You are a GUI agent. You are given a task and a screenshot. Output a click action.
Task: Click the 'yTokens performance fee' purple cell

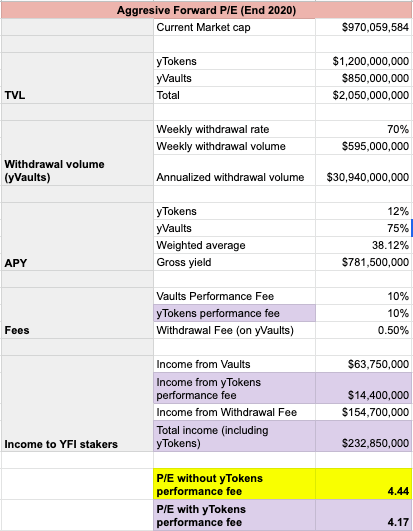tap(234, 313)
